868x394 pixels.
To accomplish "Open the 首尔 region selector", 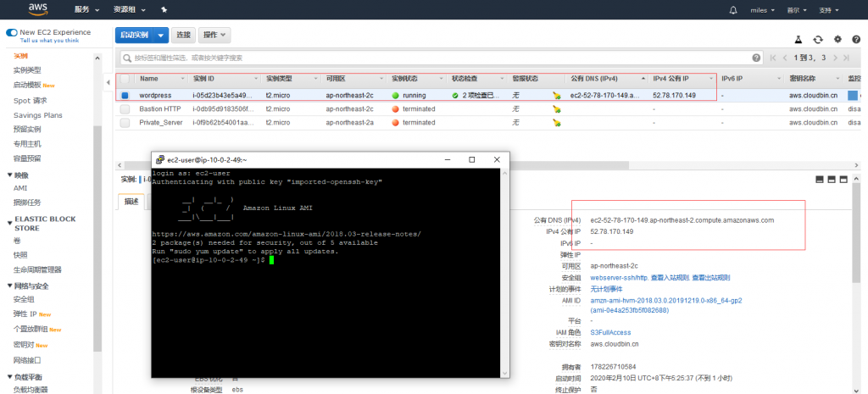I will coord(797,10).
